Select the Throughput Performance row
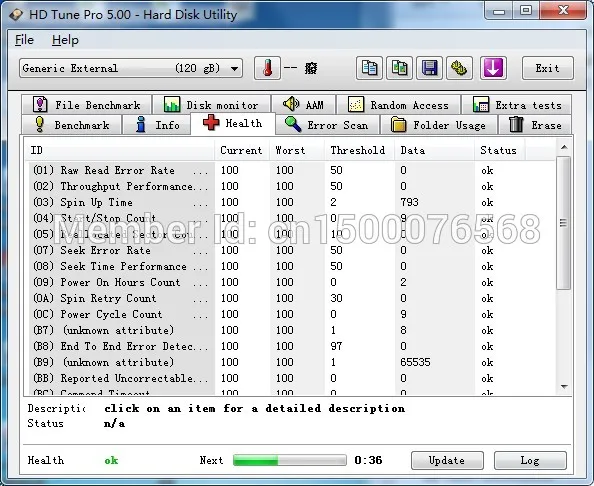 (291, 186)
